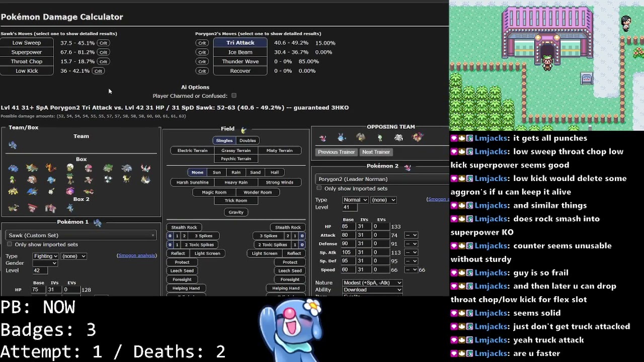
Task: Select the green bulky sprite in the Box's top row
Action: 108,168
